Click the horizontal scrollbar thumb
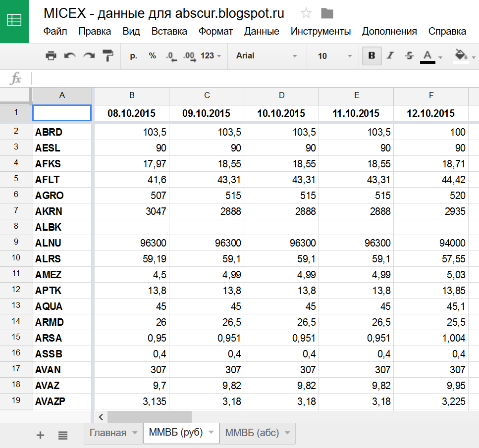The image size is (479, 448). 150,417
